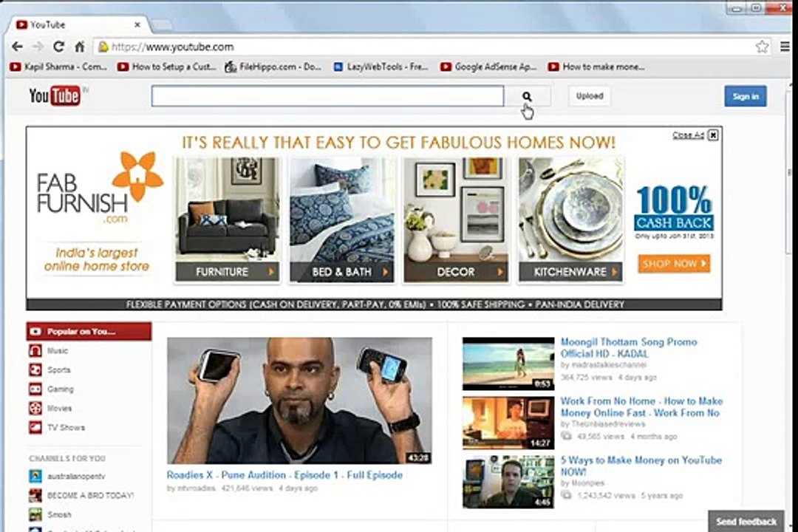
Task: Click the Gaming sidebar label
Action: [61, 389]
